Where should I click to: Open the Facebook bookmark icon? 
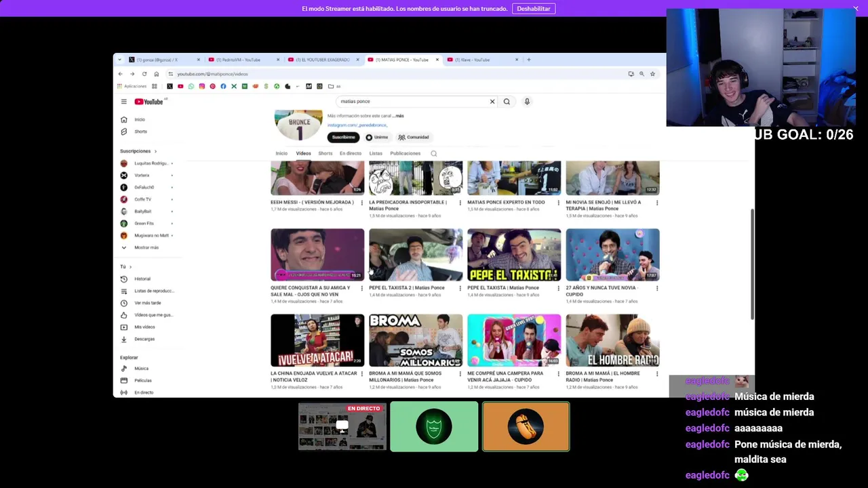223,86
